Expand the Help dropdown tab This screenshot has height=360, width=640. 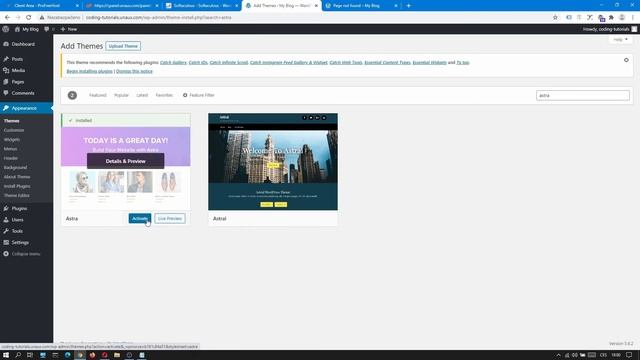(620, 39)
